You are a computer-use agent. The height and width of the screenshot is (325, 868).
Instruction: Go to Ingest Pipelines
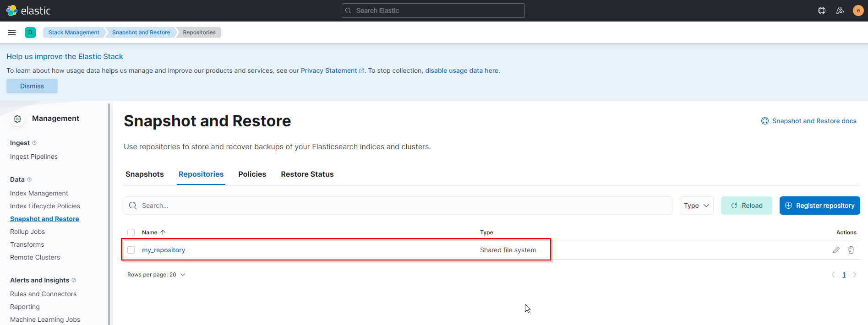pyautogui.click(x=34, y=157)
